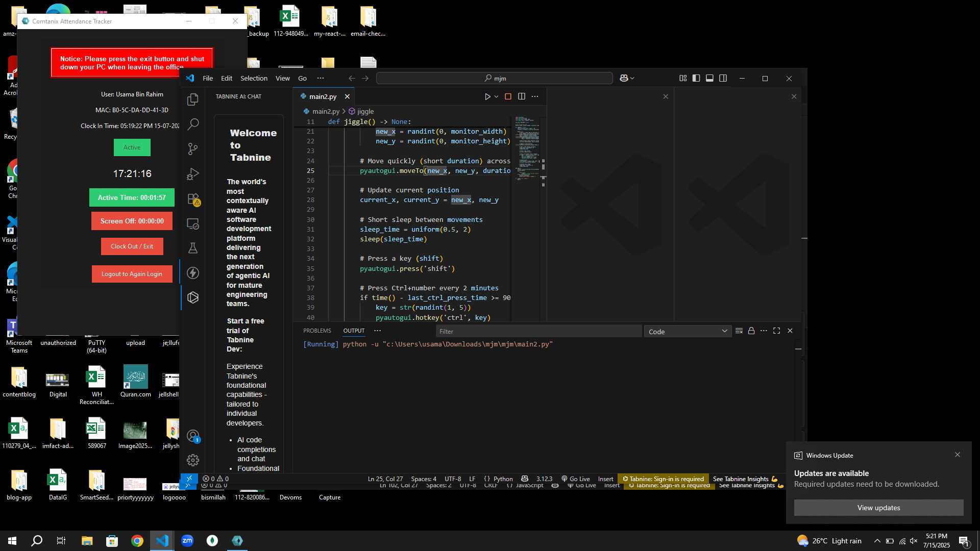The height and width of the screenshot is (551, 980).
Task: Go forward with the navigation arrow
Action: (365, 78)
